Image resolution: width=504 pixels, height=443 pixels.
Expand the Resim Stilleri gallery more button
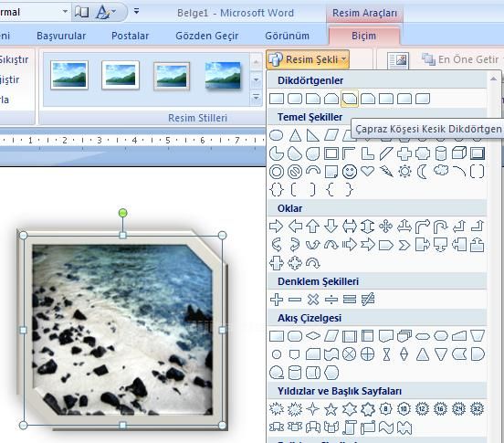257,98
